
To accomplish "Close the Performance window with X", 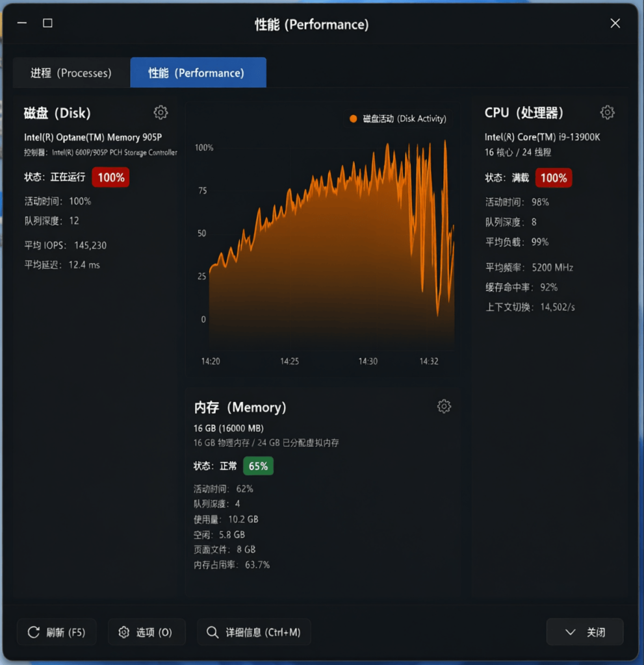I will [x=615, y=23].
